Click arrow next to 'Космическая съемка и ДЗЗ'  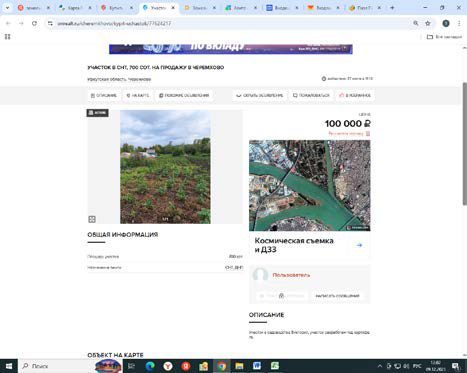point(359,245)
